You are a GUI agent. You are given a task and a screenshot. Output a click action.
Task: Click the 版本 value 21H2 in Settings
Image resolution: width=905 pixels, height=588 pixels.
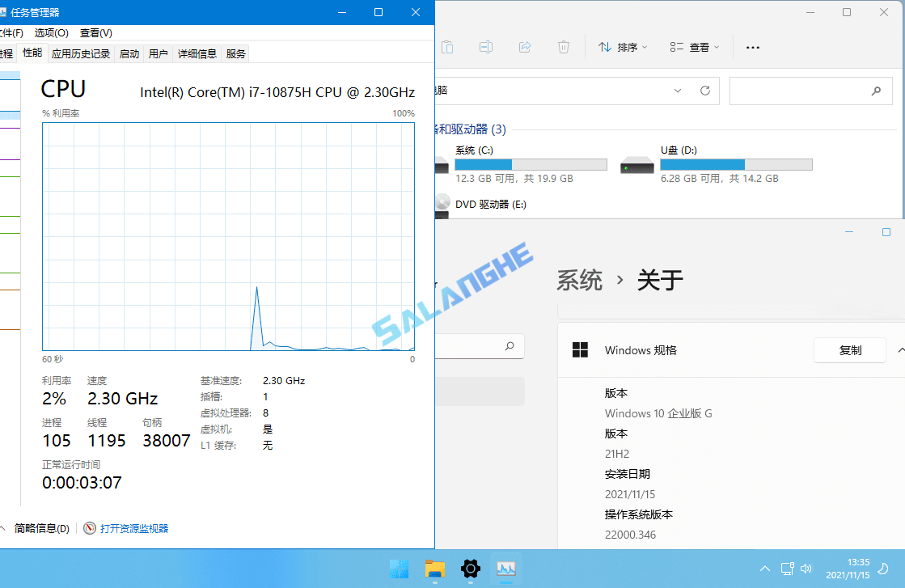click(617, 454)
